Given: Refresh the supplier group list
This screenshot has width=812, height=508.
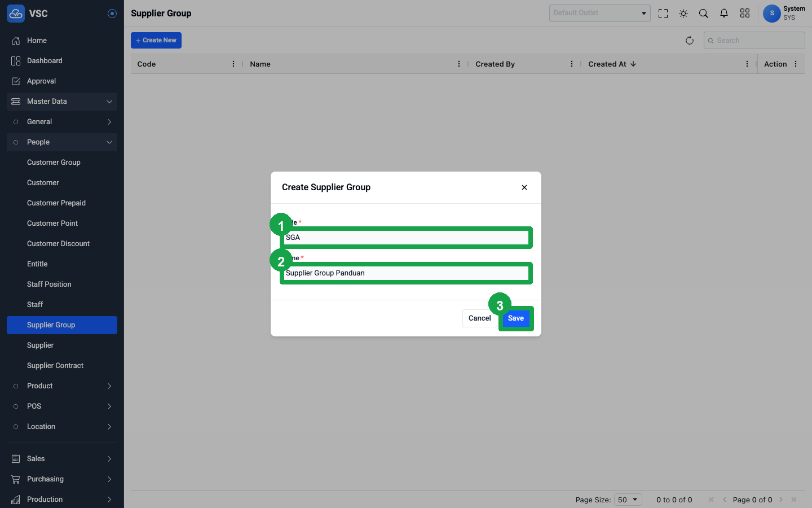Looking at the screenshot, I should tap(690, 41).
